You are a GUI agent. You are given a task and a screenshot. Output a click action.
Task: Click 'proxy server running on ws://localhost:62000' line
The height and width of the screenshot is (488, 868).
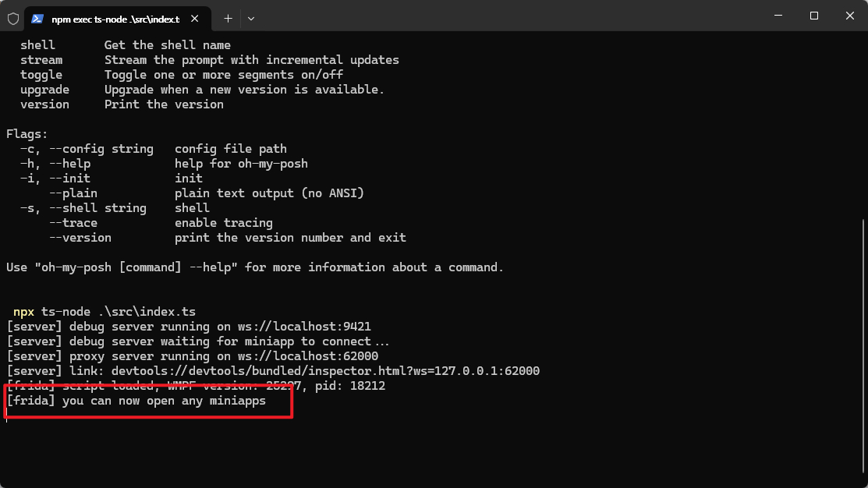(193, 356)
